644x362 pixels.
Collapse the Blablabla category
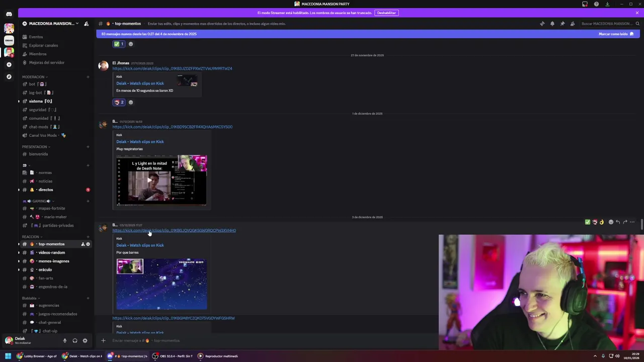pos(31,298)
